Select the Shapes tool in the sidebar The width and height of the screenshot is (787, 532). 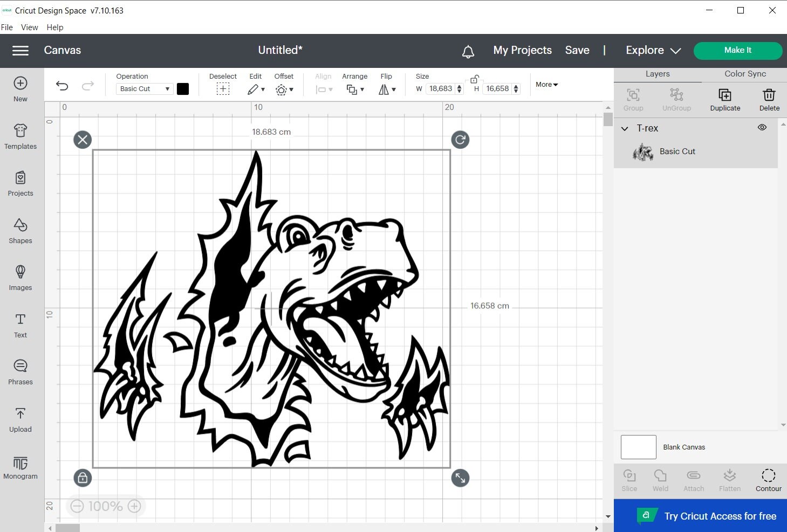coord(20,231)
